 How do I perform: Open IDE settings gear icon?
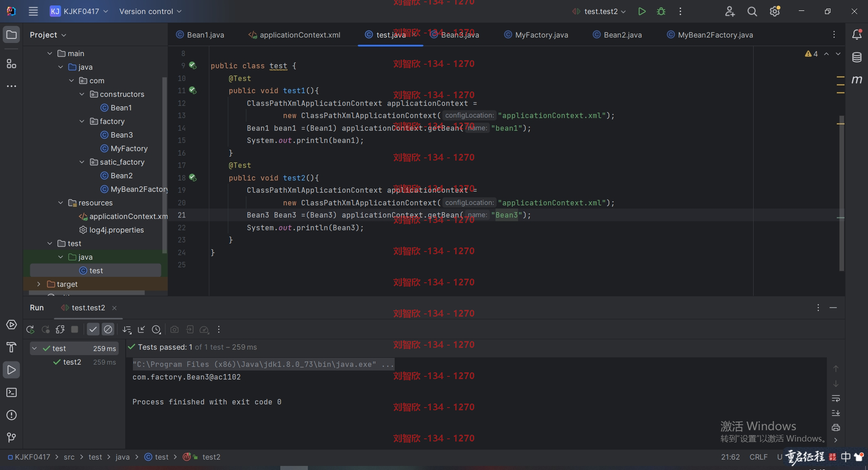coord(775,11)
